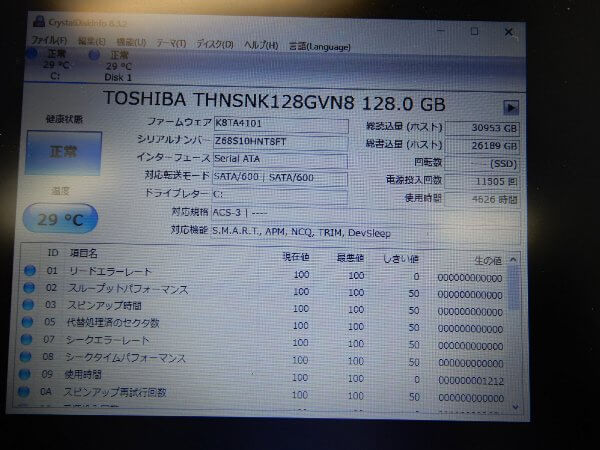Select the シークエラーレート row

(x=264, y=342)
